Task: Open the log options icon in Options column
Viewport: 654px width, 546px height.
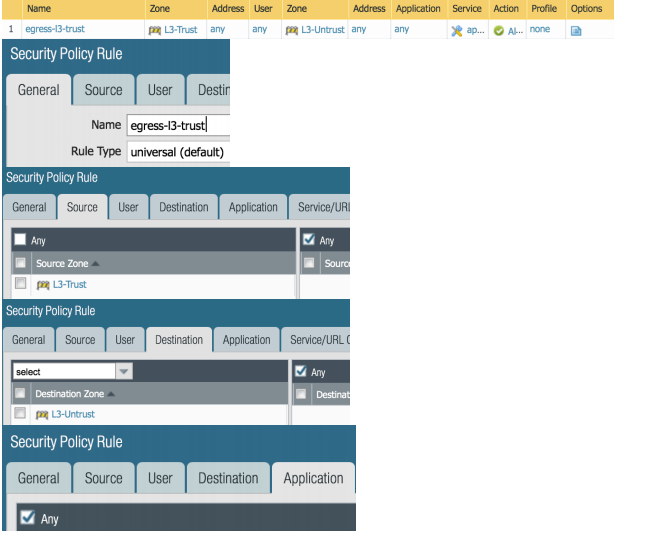Action: (x=576, y=31)
